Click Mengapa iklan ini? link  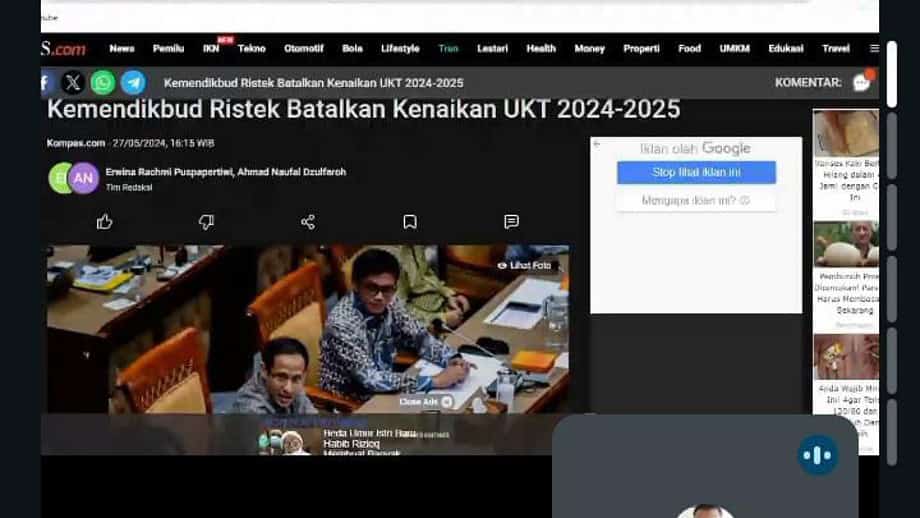[x=696, y=201]
